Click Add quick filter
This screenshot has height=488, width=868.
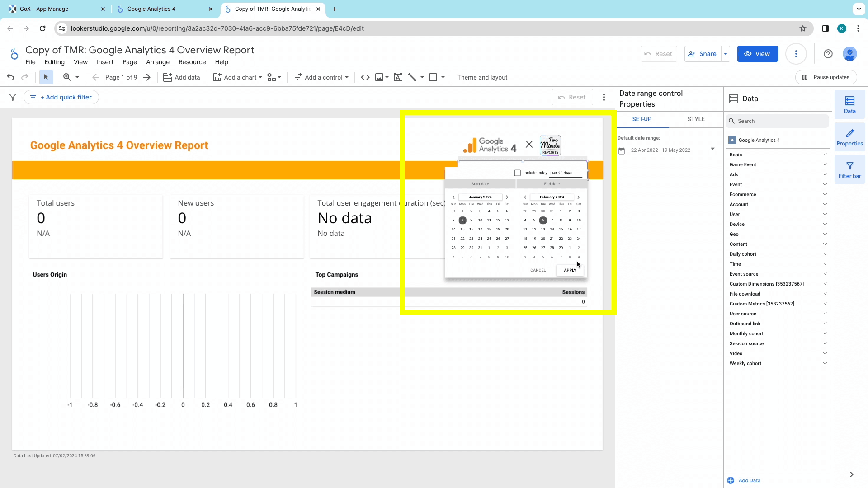coord(61,97)
